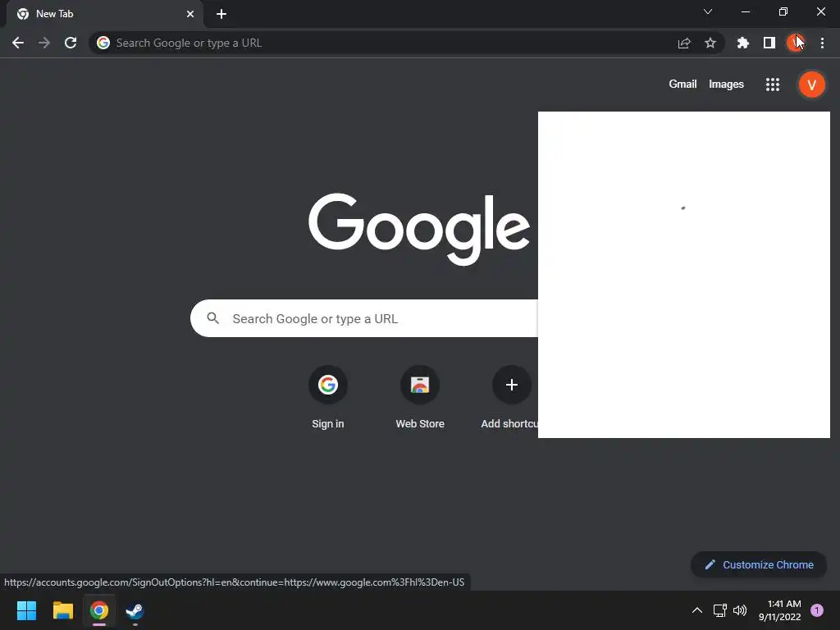Click the Google icon in address bar

[103, 43]
